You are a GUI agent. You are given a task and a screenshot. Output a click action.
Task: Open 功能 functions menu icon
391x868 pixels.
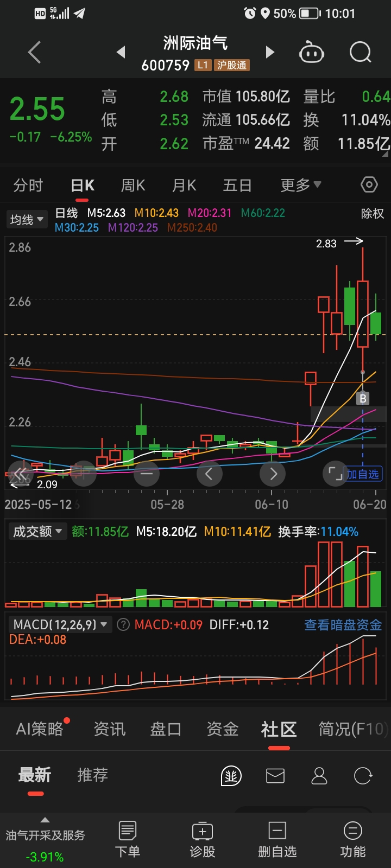coord(353,839)
